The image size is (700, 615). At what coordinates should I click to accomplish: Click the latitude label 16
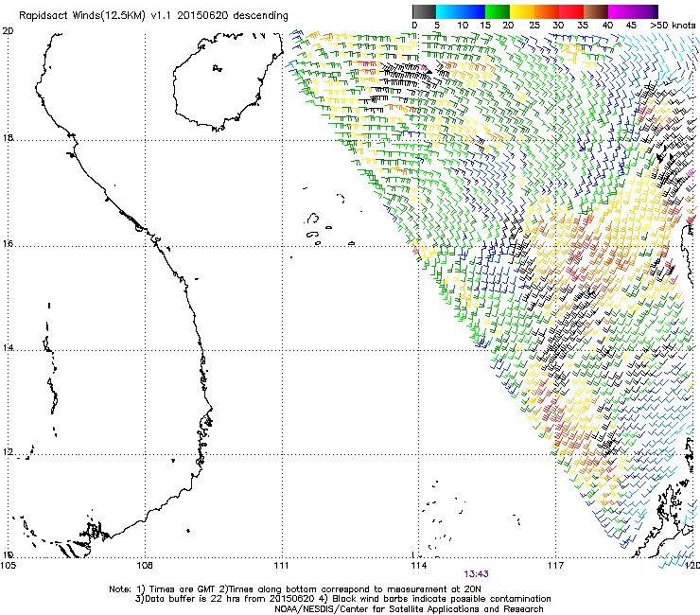[x=8, y=243]
